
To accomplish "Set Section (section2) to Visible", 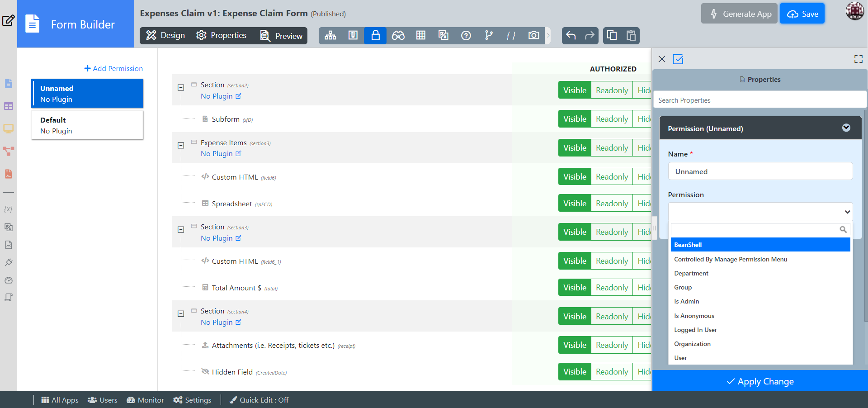I will coord(575,90).
